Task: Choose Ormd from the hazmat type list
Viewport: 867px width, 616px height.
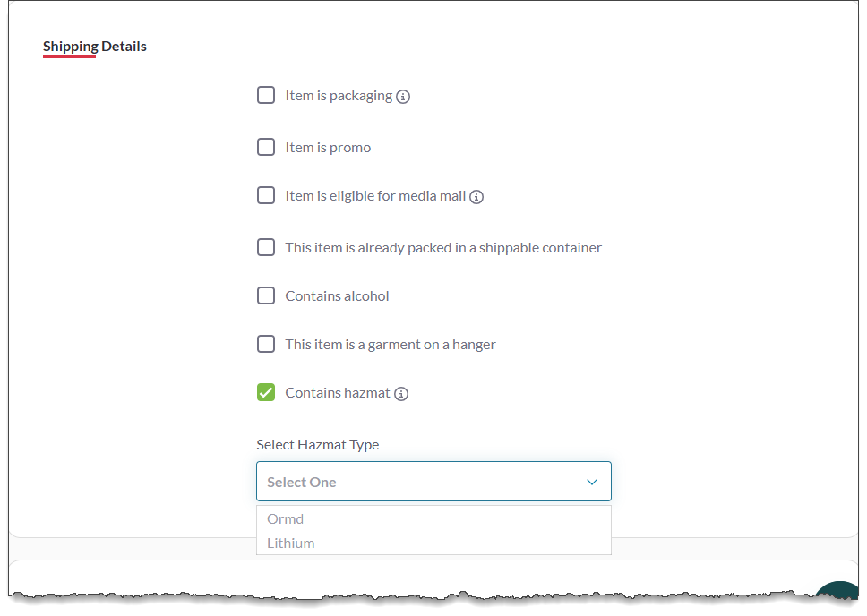Action: tap(286, 519)
